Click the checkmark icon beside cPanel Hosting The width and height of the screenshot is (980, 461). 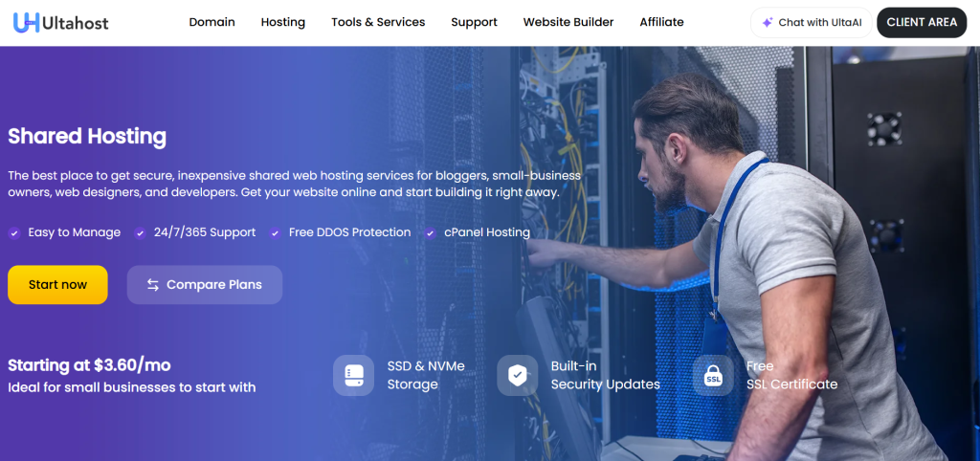[x=430, y=233]
